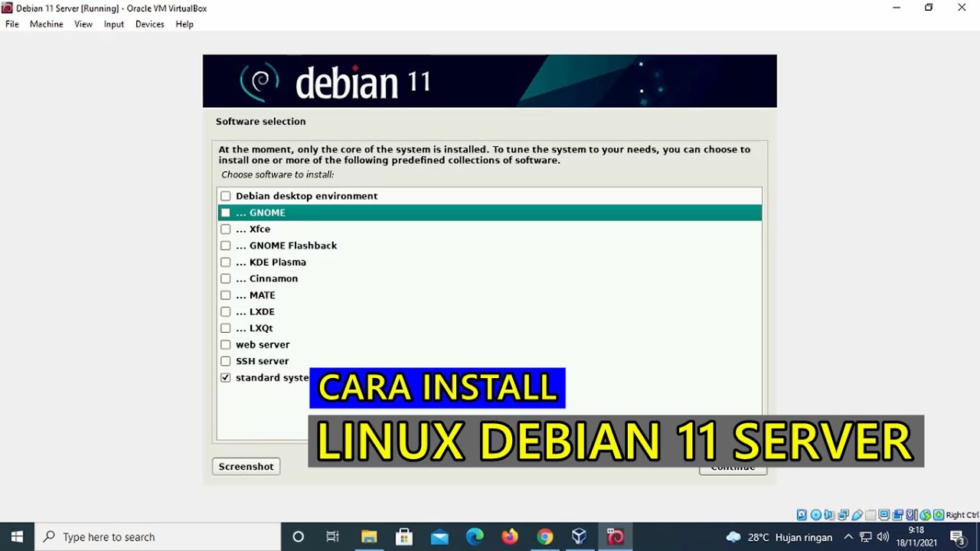Screen dimensions: 980x551
Task: Close the Debian 11 Server VM window
Action: (962, 8)
